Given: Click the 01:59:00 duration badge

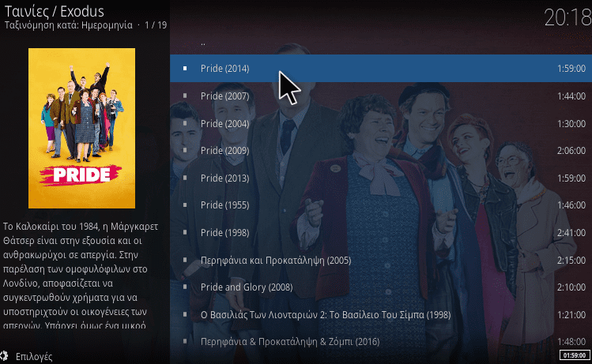Looking at the screenshot, I should point(575,355).
